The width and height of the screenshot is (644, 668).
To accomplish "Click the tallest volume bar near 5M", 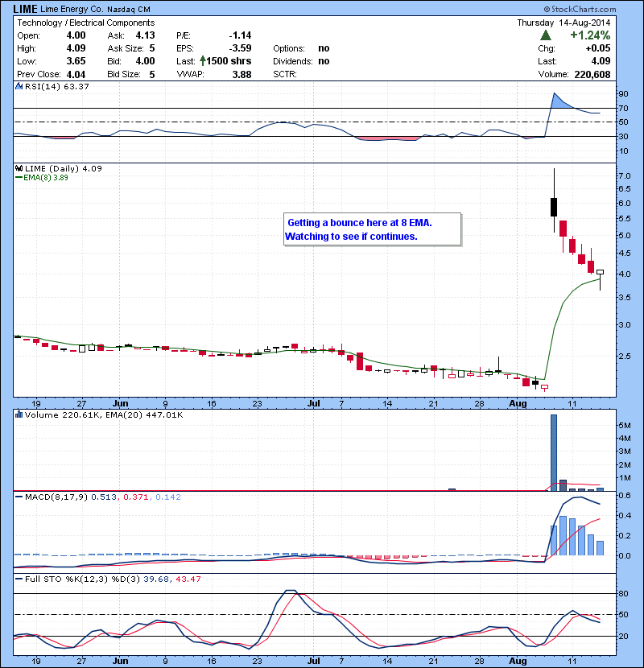I will click(554, 452).
